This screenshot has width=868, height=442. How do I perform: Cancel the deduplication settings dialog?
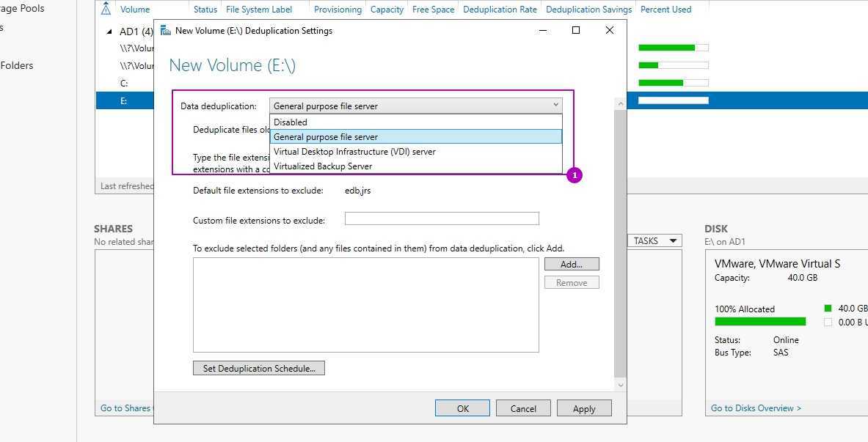tap(523, 408)
